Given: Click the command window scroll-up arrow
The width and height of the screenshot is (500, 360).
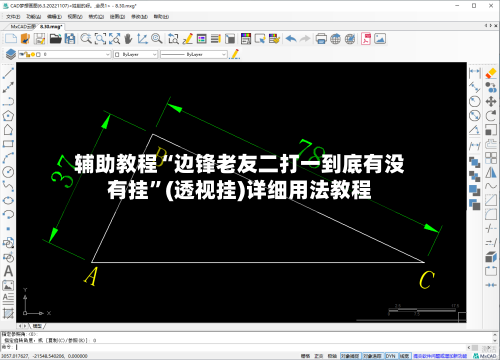Looking at the screenshot, I should 495,334.
